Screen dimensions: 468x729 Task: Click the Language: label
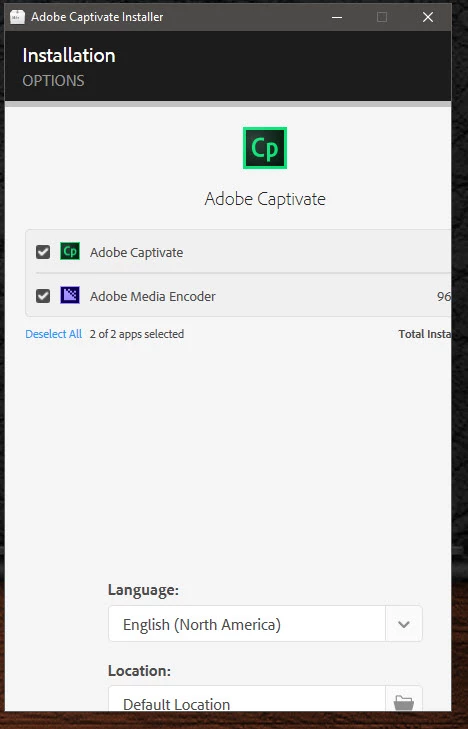point(143,590)
